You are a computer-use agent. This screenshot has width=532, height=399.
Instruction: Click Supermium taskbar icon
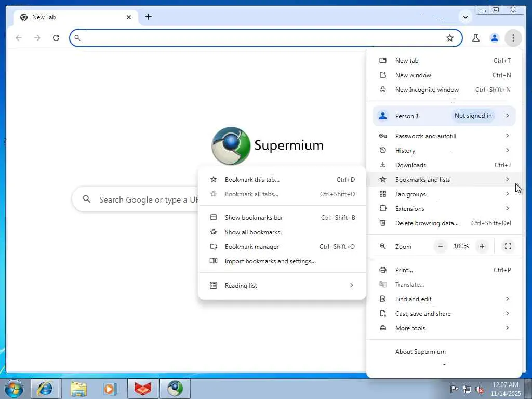(x=175, y=389)
